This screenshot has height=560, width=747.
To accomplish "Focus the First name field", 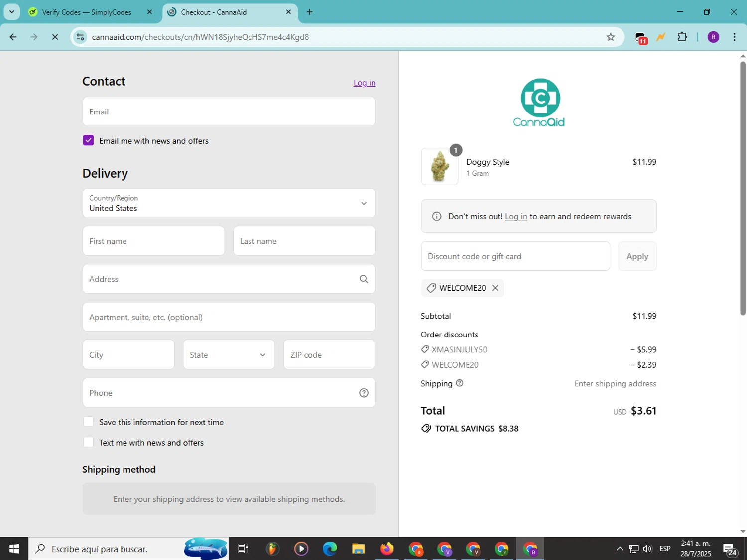I will click(153, 241).
